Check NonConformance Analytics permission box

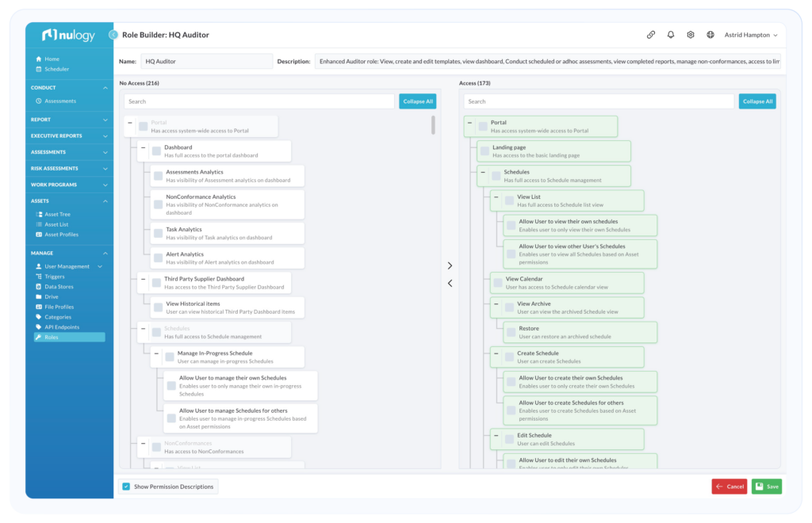[159, 204]
